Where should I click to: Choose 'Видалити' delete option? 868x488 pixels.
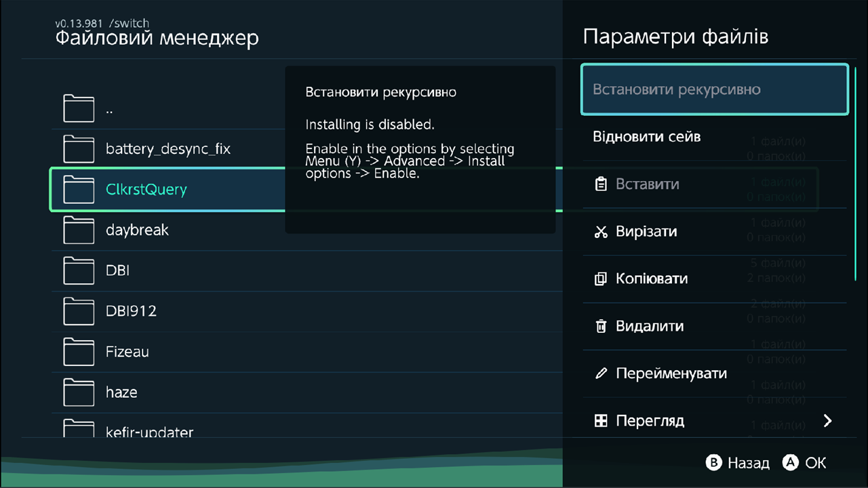pyautogui.click(x=715, y=327)
